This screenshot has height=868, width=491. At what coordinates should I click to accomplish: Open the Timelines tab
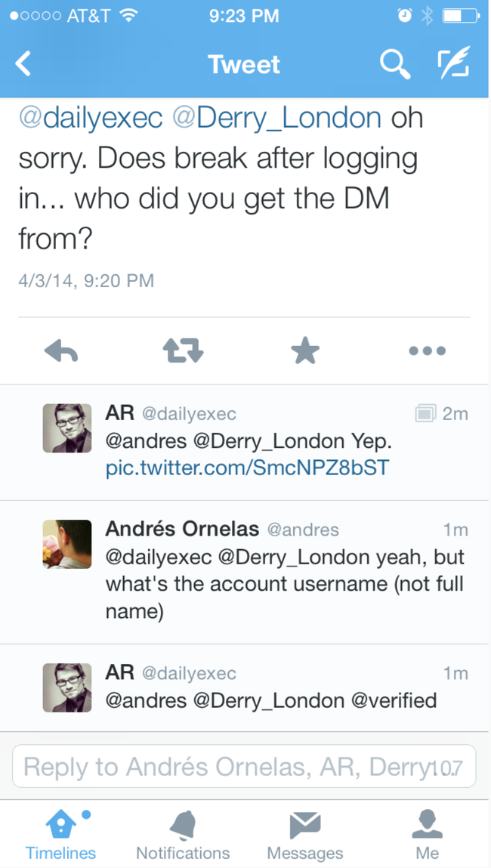[x=61, y=834]
